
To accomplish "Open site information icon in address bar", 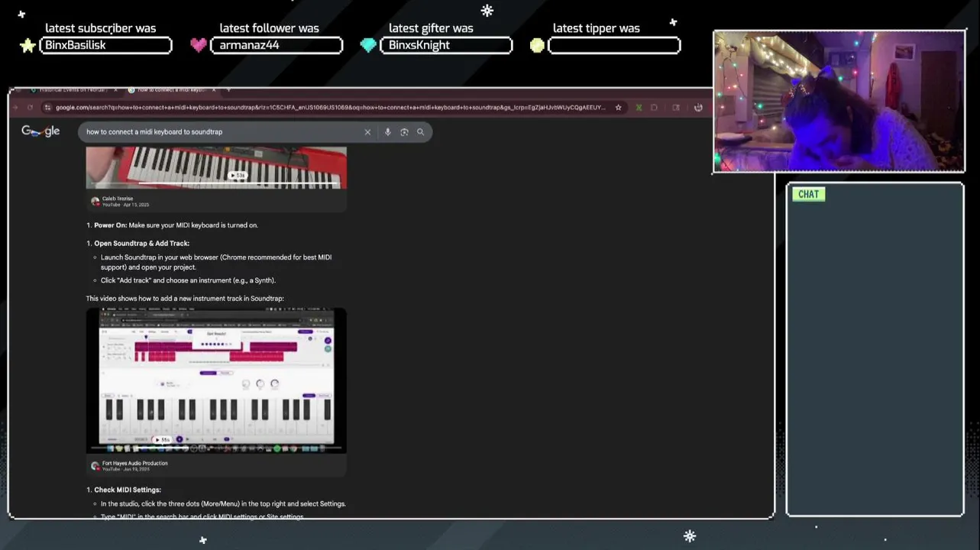I will coord(49,108).
